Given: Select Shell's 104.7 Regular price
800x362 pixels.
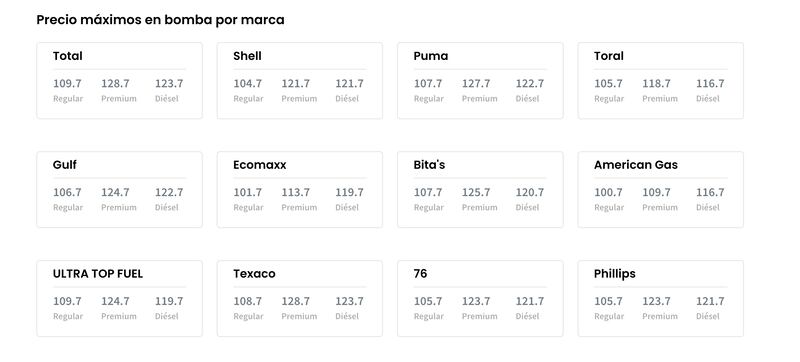Looking at the screenshot, I should coord(247,84).
